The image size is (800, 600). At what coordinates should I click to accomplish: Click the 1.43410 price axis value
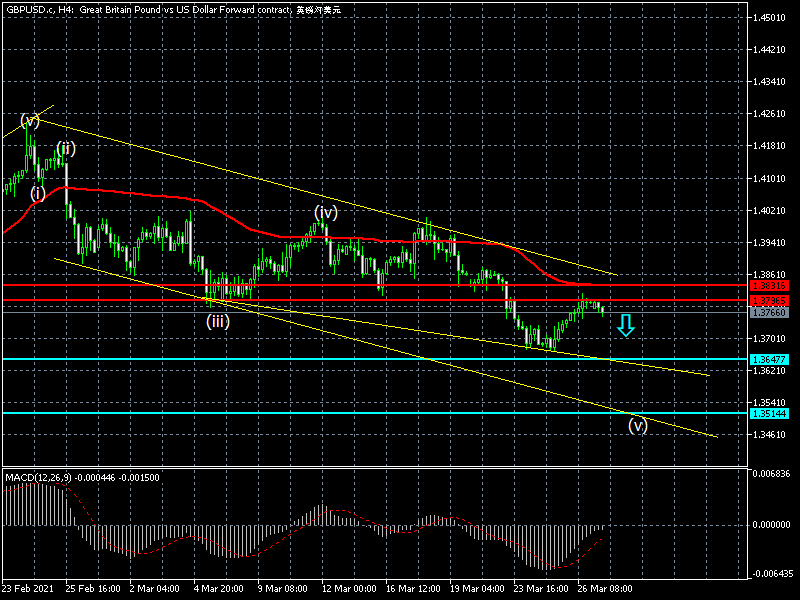[x=769, y=82]
